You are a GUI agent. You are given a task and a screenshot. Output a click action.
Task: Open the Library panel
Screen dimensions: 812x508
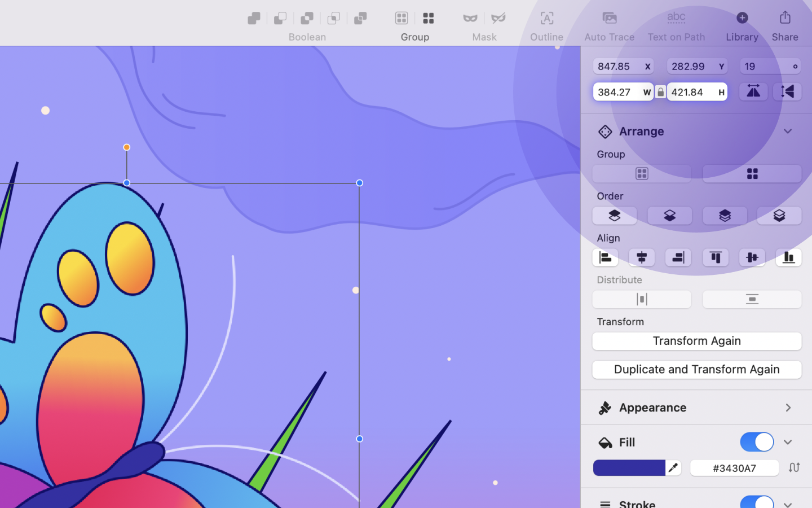pos(742,18)
